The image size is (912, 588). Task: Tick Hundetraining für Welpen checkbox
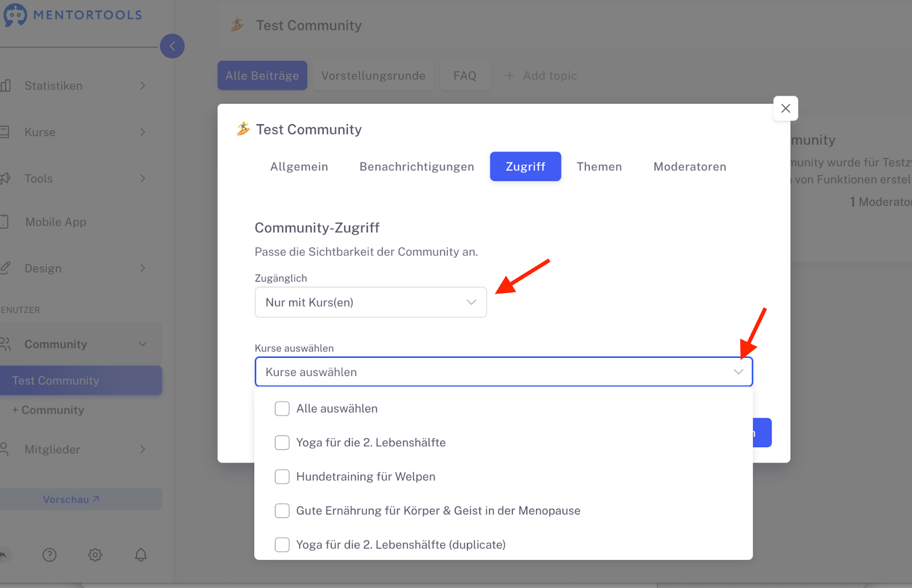pyautogui.click(x=282, y=477)
